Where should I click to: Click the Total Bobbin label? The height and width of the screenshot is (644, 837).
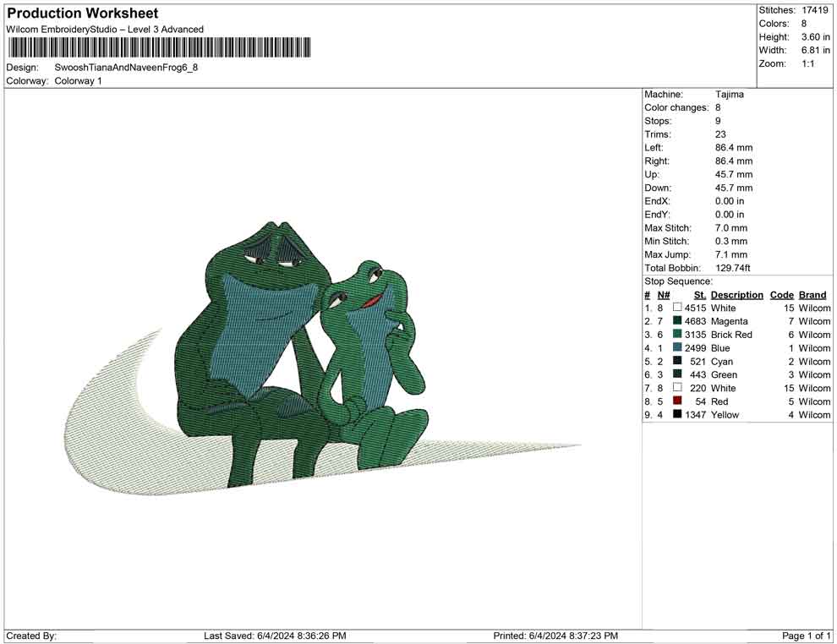click(672, 268)
